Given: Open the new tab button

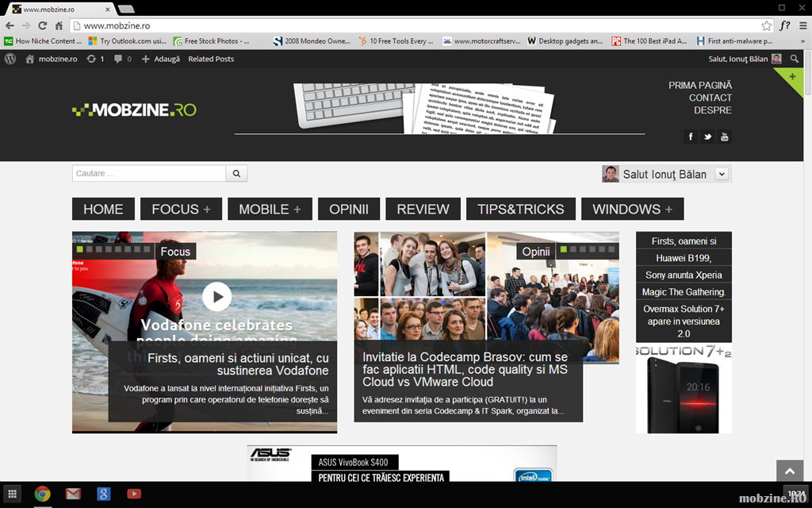Looking at the screenshot, I should [126, 9].
